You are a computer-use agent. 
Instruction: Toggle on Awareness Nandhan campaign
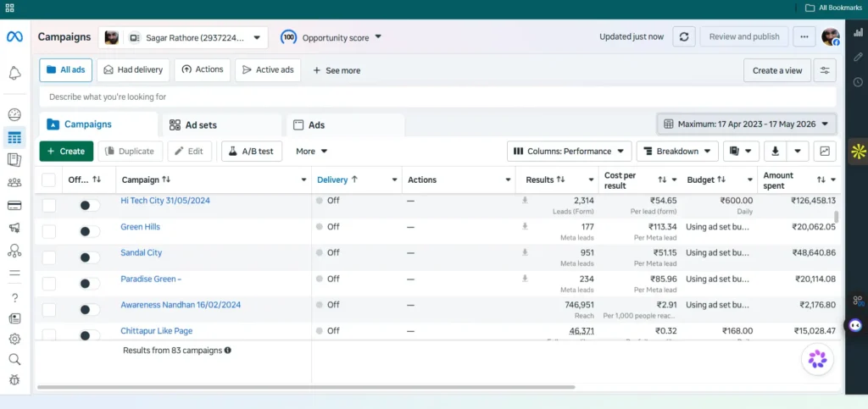(90, 310)
